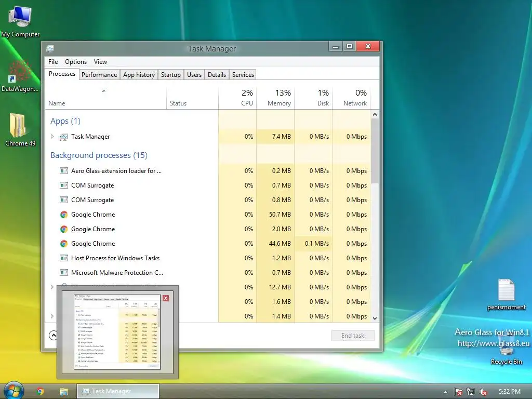Viewport: 532px width, 399px height.
Task: Click the Fewer details chevron button
Action: coord(54,335)
